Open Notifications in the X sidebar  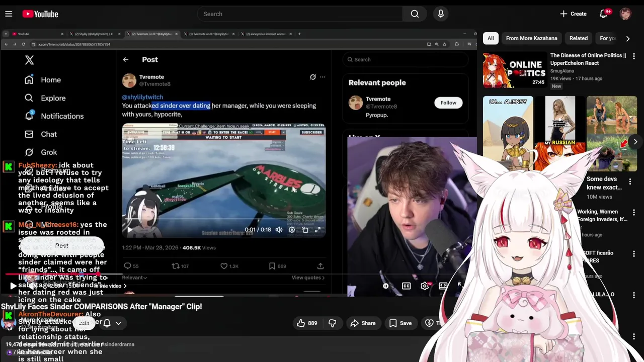pos(54,116)
